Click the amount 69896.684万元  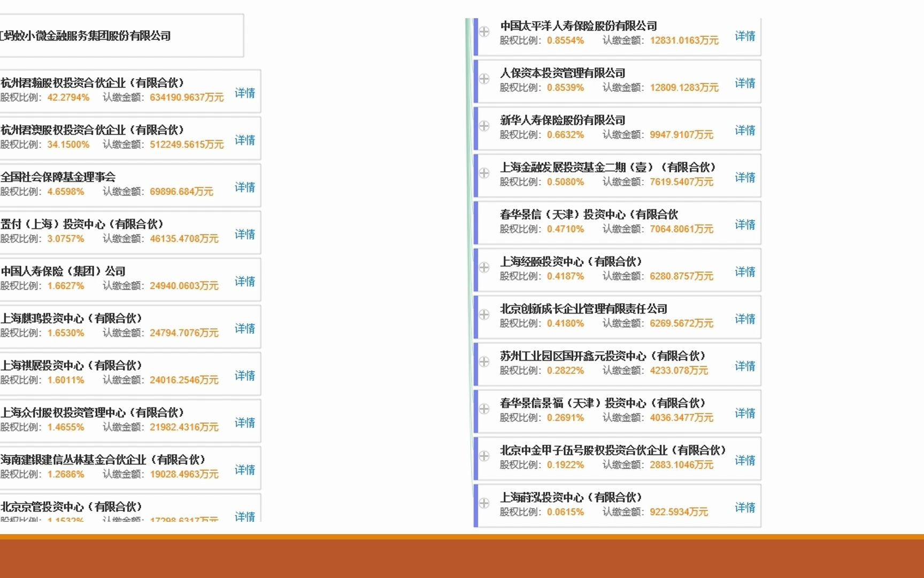pyautogui.click(x=181, y=192)
